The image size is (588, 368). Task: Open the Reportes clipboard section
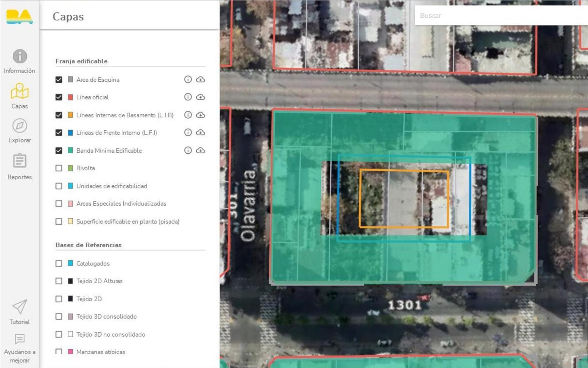coord(20,161)
